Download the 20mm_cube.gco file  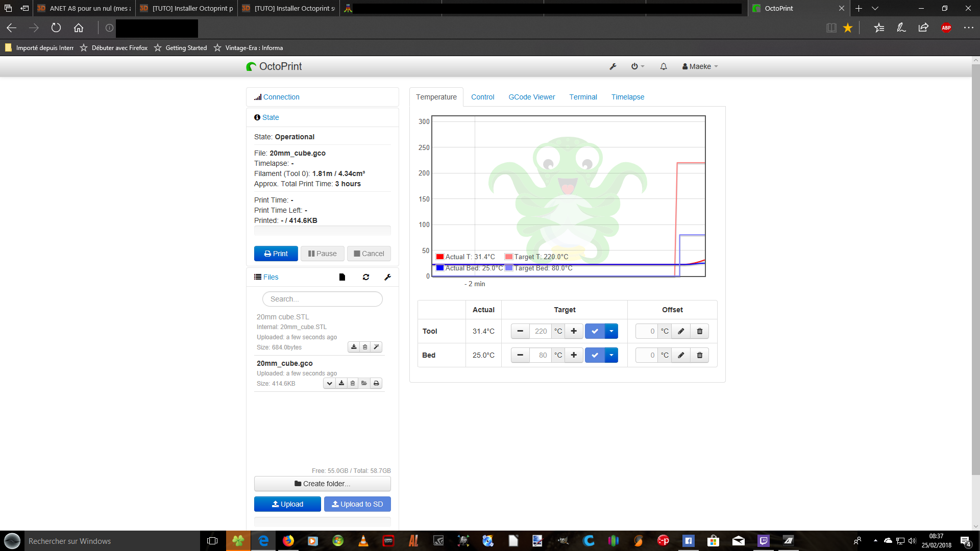[341, 383]
